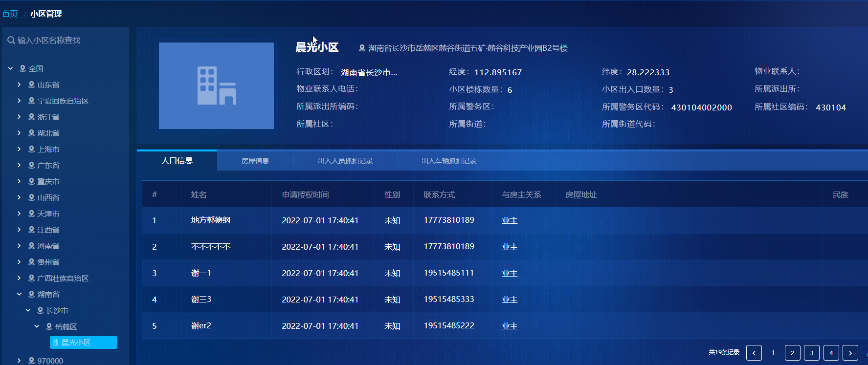Viewport: 868px width, 365px height.
Task: Click the 民族 column header
Action: click(x=841, y=195)
